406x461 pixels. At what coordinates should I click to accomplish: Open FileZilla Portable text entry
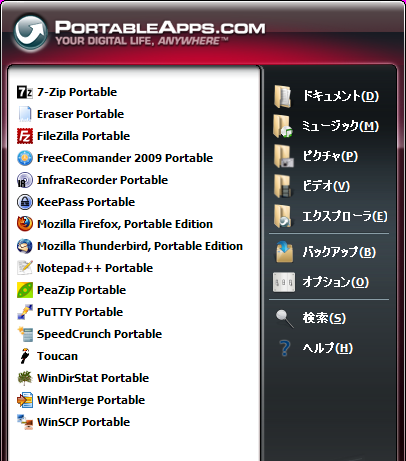tap(83, 136)
